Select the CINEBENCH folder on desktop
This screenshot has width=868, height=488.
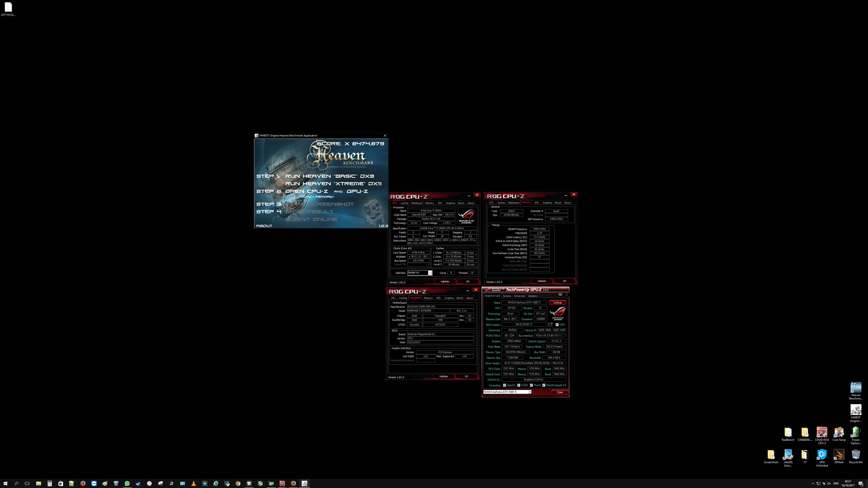pyautogui.click(x=805, y=434)
